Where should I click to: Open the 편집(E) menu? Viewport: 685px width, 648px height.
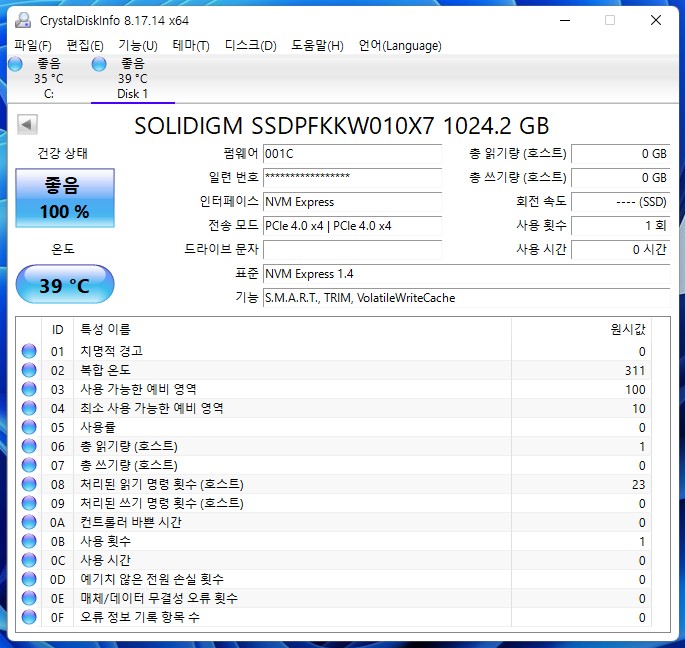coord(85,45)
